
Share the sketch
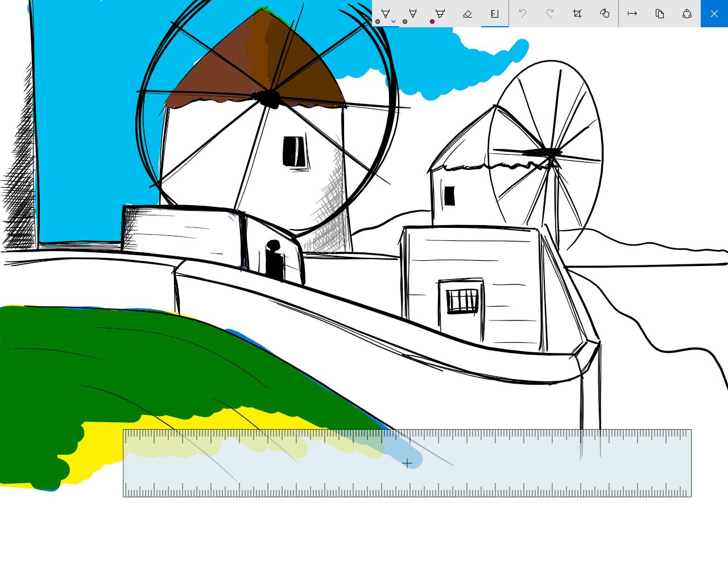point(687,14)
